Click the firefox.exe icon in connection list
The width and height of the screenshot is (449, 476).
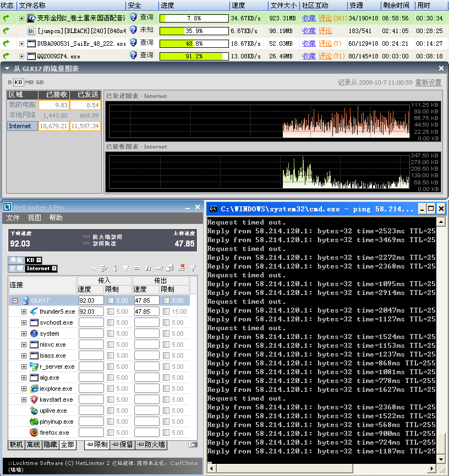[x=34, y=433]
